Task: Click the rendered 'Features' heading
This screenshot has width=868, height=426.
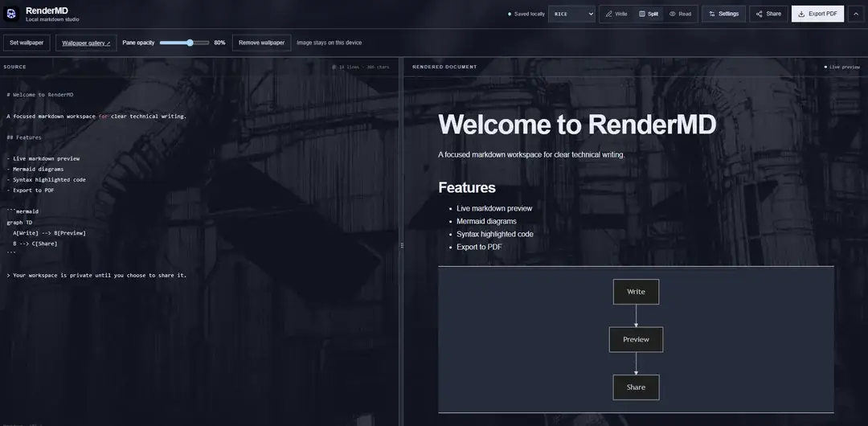Action: [467, 187]
